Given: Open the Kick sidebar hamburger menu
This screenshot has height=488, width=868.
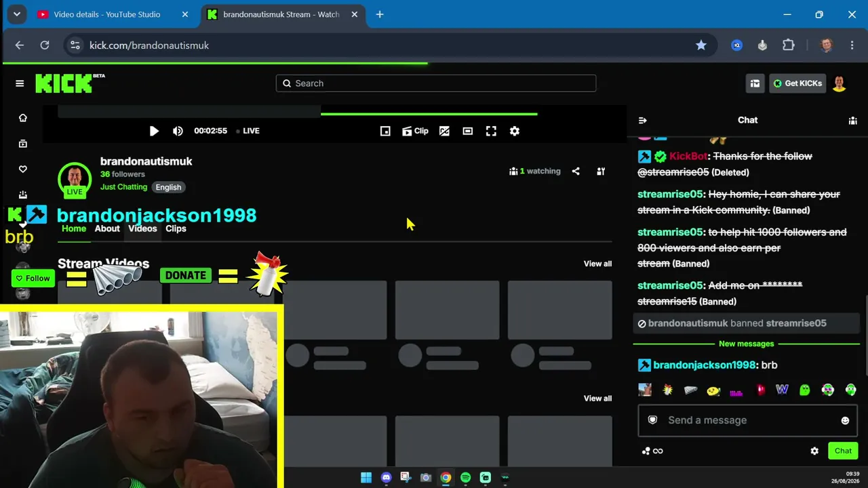Looking at the screenshot, I should coord(20,83).
